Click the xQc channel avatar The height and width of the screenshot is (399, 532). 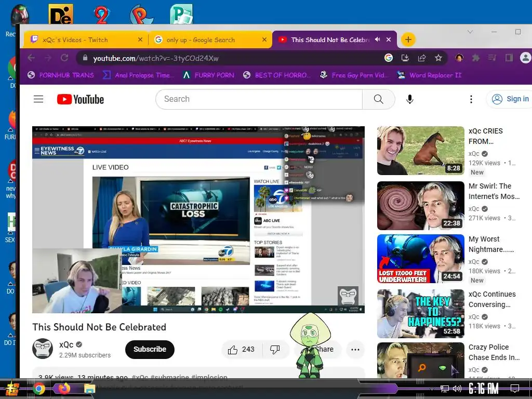[x=43, y=349]
